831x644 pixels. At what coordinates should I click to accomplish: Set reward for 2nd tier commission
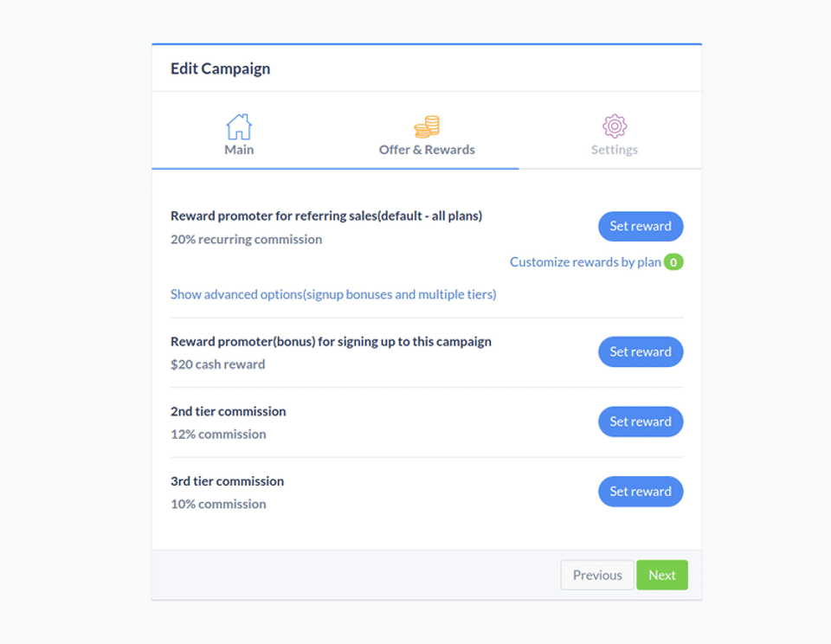pyautogui.click(x=641, y=422)
